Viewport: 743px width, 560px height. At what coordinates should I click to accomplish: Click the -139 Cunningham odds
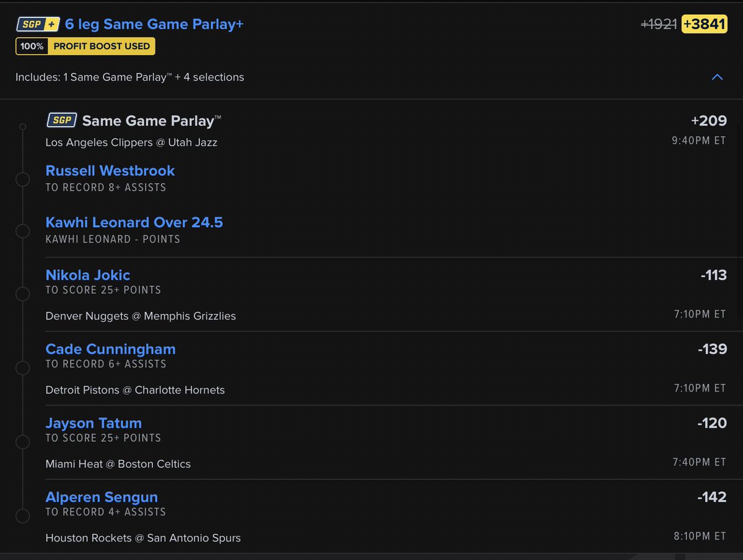tap(712, 349)
